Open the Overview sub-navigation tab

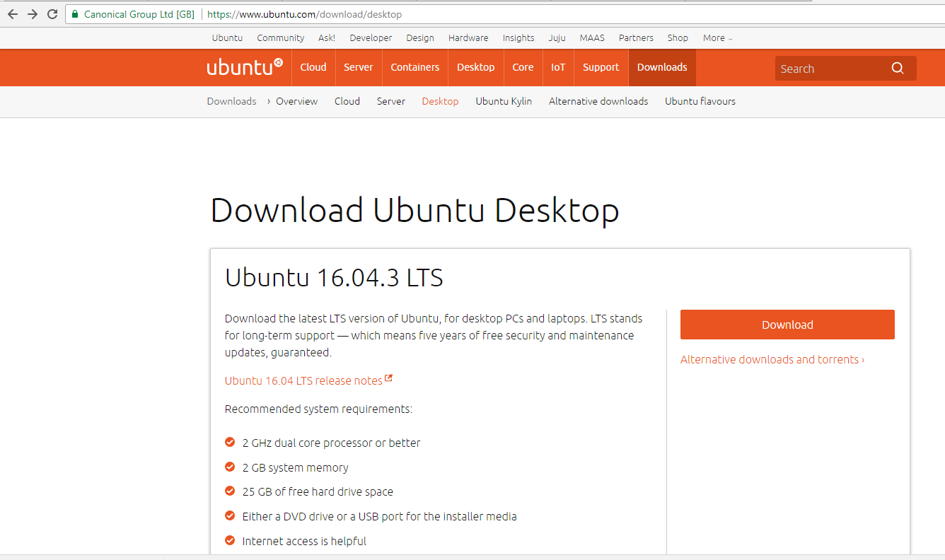(x=296, y=101)
